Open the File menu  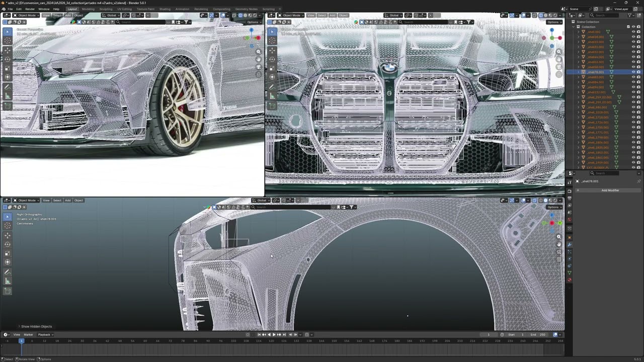point(10,9)
